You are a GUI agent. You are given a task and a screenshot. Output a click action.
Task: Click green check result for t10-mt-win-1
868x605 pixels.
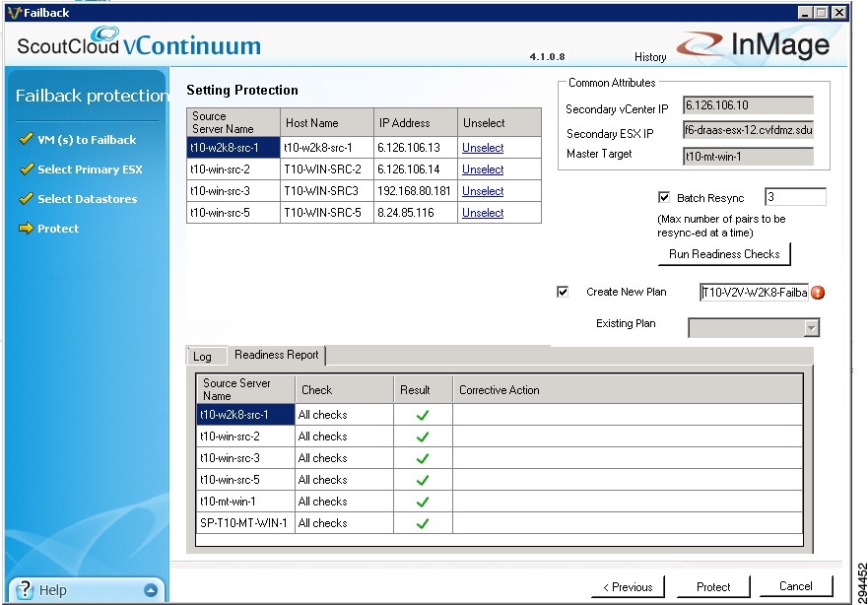click(423, 502)
